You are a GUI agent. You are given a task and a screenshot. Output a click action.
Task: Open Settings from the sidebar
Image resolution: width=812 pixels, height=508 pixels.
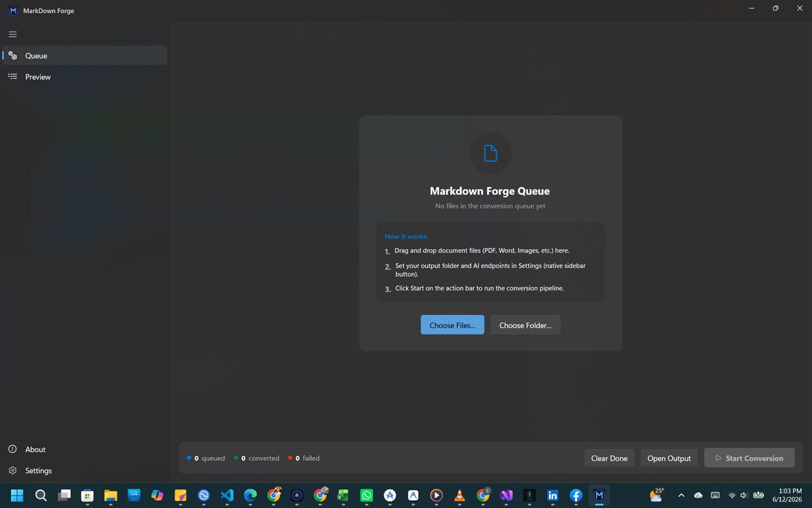tap(84, 471)
